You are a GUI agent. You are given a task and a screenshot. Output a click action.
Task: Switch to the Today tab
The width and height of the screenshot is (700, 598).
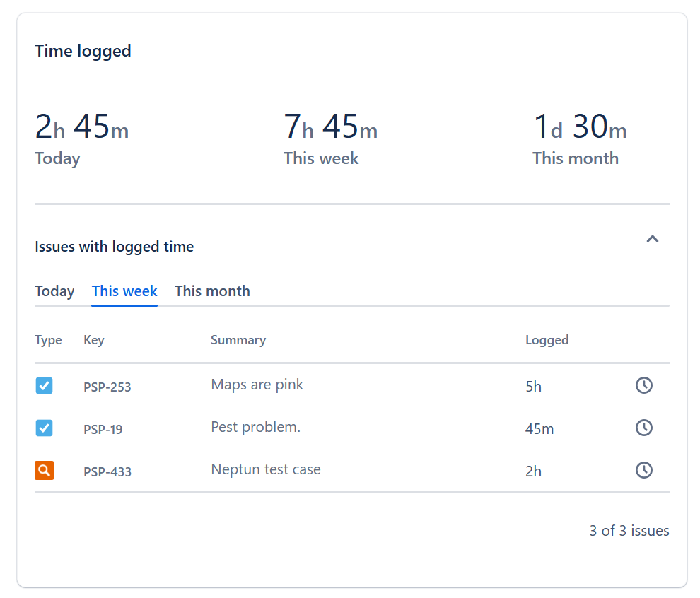[54, 291]
